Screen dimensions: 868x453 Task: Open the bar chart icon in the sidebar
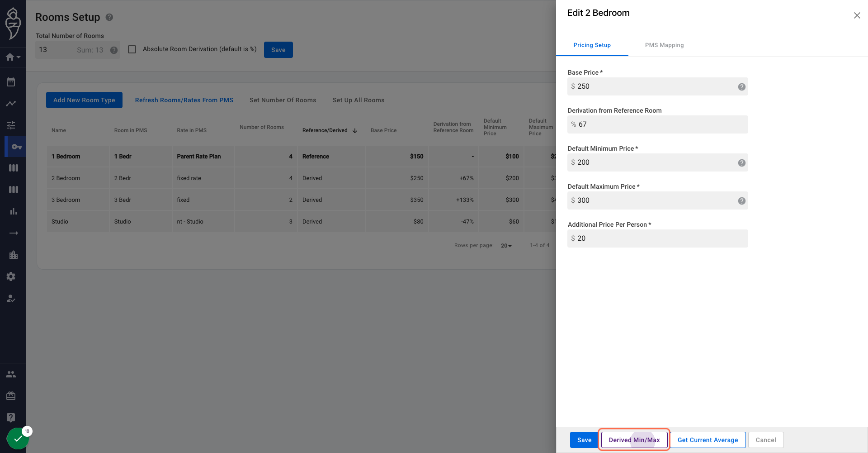tap(14, 211)
